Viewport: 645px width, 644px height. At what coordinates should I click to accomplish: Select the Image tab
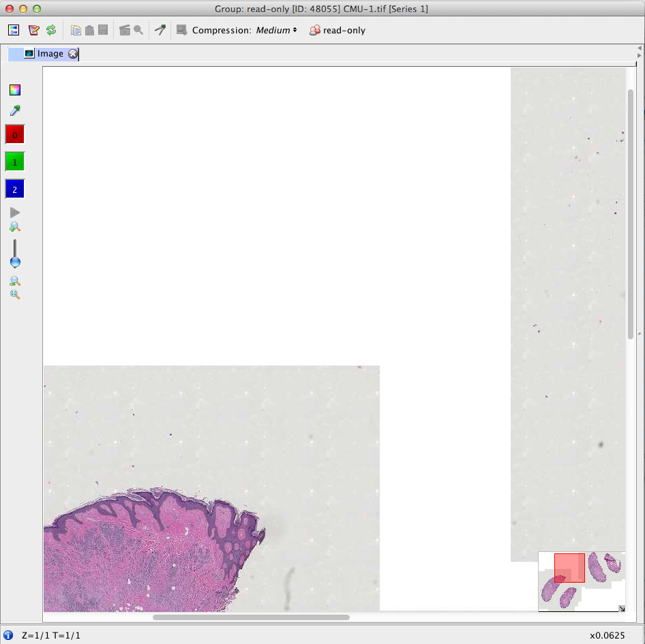point(43,54)
